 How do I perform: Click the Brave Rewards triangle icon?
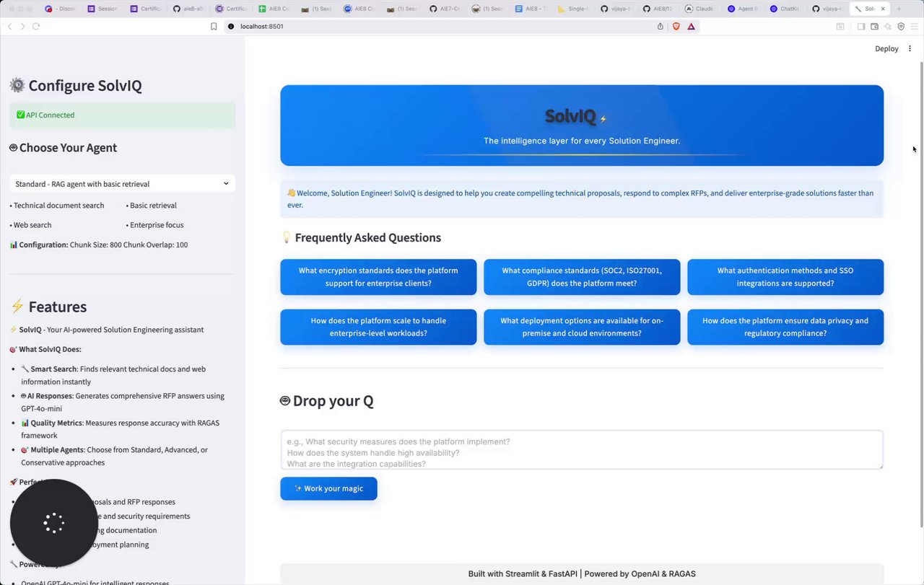pos(691,26)
